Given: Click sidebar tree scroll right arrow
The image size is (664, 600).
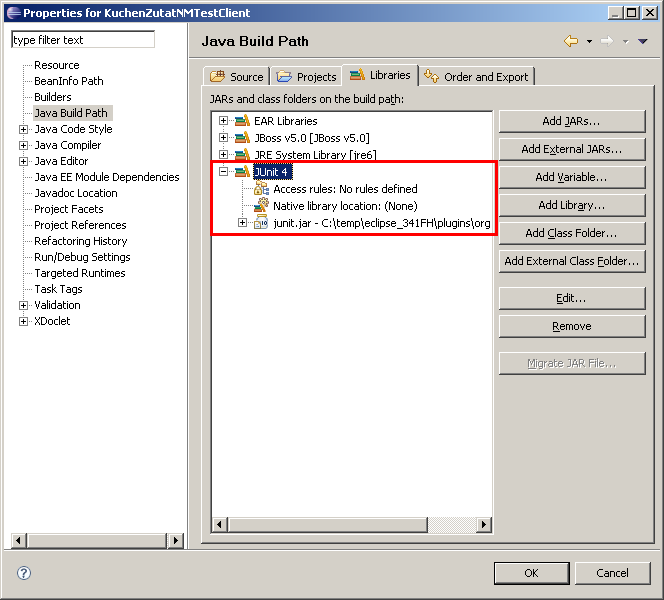Looking at the screenshot, I should 176,540.
